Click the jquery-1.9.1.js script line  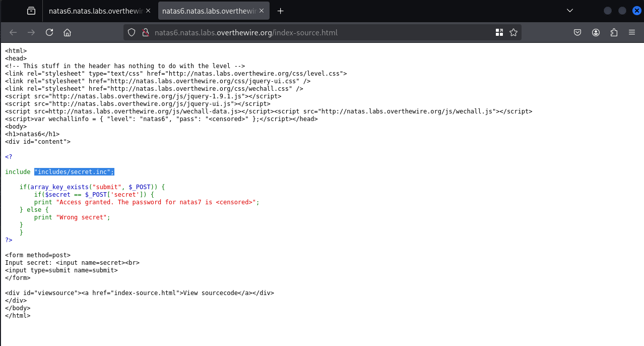click(143, 96)
